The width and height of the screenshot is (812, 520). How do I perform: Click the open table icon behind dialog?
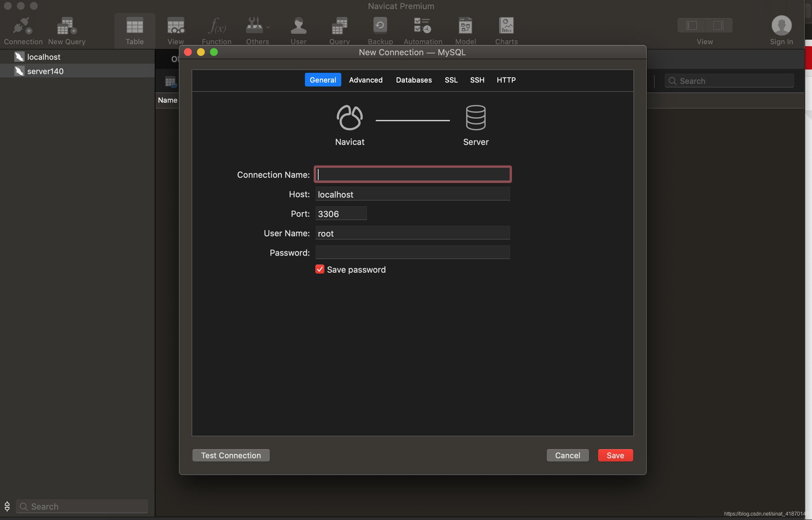tap(171, 82)
